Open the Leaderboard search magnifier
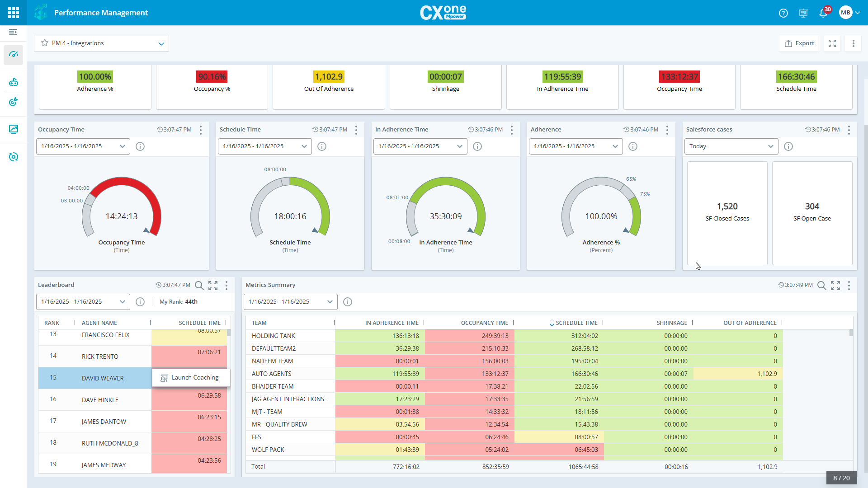The image size is (868, 488). pos(199,285)
